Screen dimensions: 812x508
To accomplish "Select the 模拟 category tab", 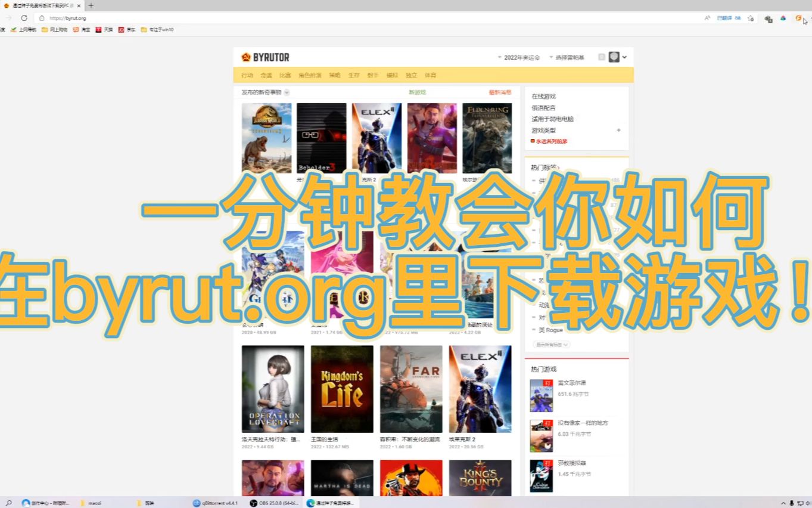I will click(x=392, y=76).
